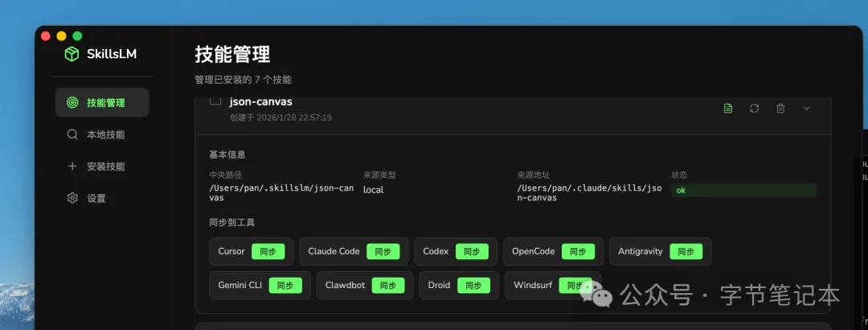
Task: Open the document icon for json-canvas
Action: [x=728, y=109]
